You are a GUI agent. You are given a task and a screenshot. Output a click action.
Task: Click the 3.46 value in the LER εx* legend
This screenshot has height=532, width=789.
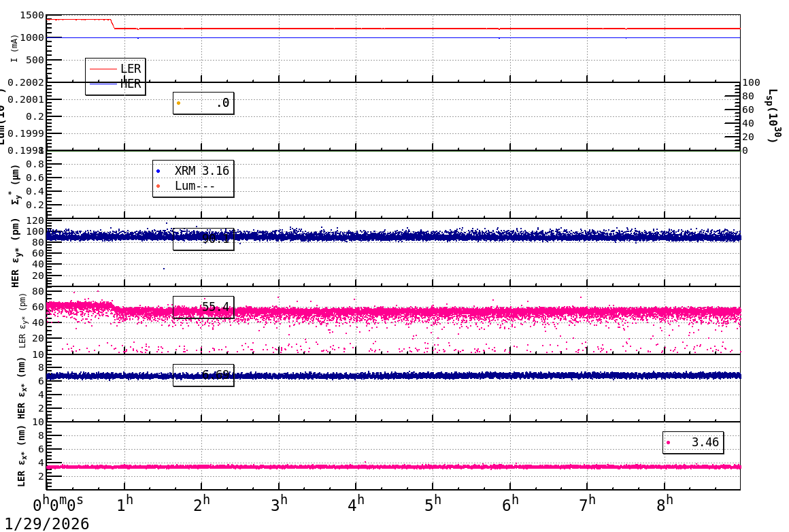pyautogui.click(x=705, y=442)
